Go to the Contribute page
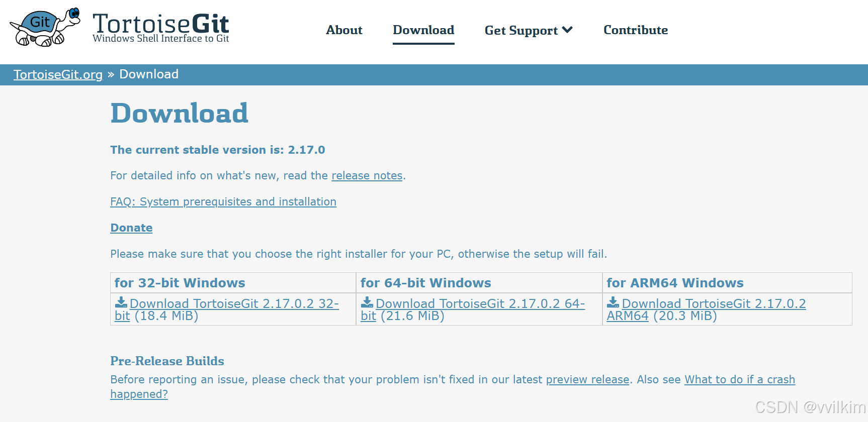The height and width of the screenshot is (422, 868). tap(636, 30)
